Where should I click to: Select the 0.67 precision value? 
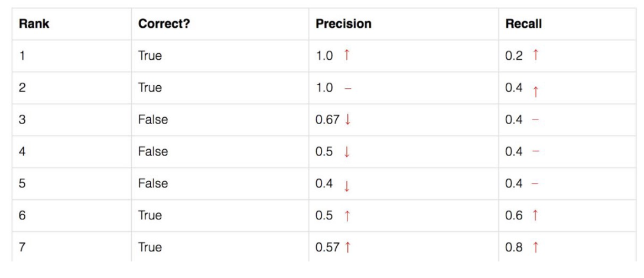point(327,119)
